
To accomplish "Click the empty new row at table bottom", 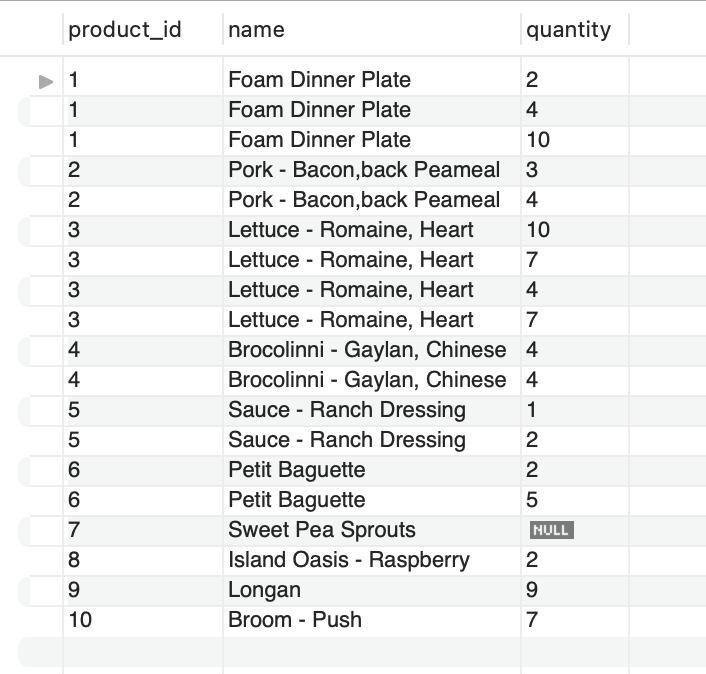I will click(362, 651).
